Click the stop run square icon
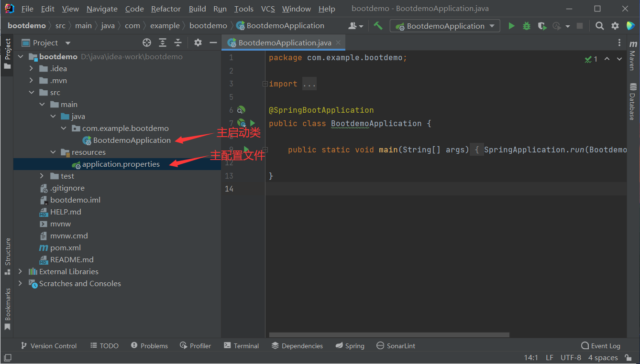This screenshot has height=364, width=640. coord(580,26)
